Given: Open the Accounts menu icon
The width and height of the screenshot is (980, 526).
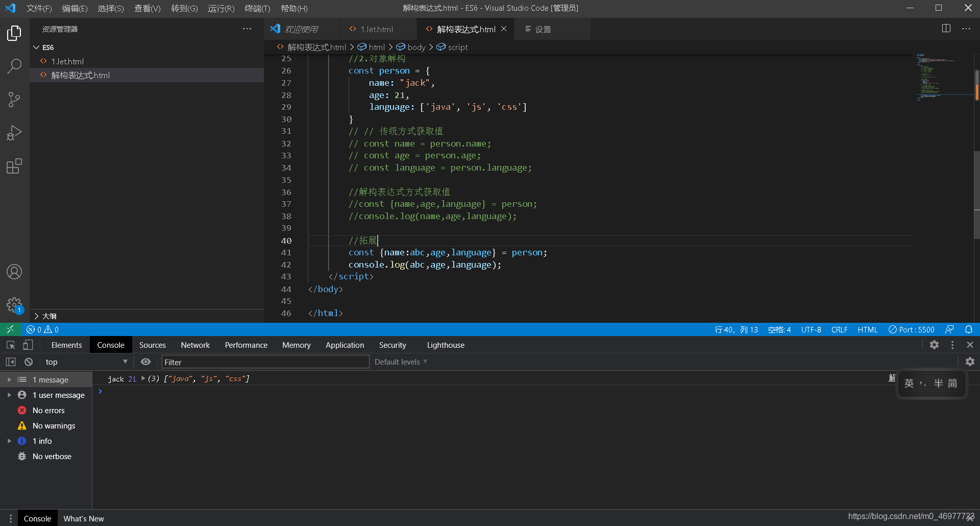Looking at the screenshot, I should point(14,272).
